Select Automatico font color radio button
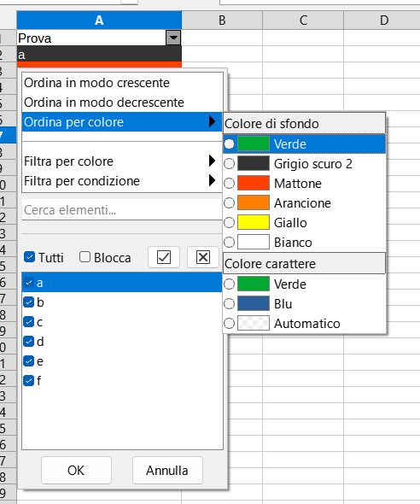420x504 pixels. 230,324
